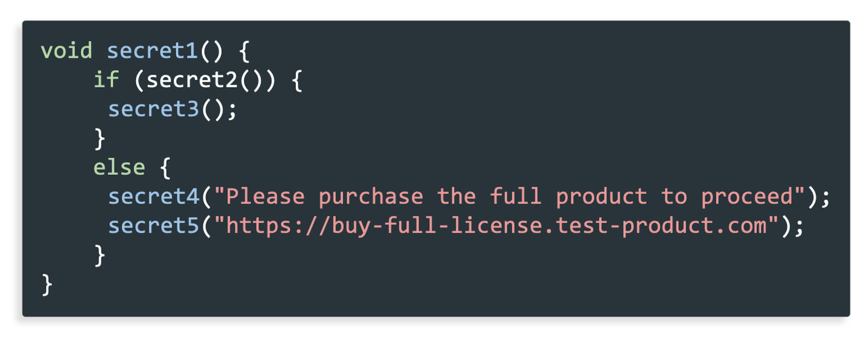Click the closing brace of the else block
The width and height of the screenshot is (868, 343).
100,255
